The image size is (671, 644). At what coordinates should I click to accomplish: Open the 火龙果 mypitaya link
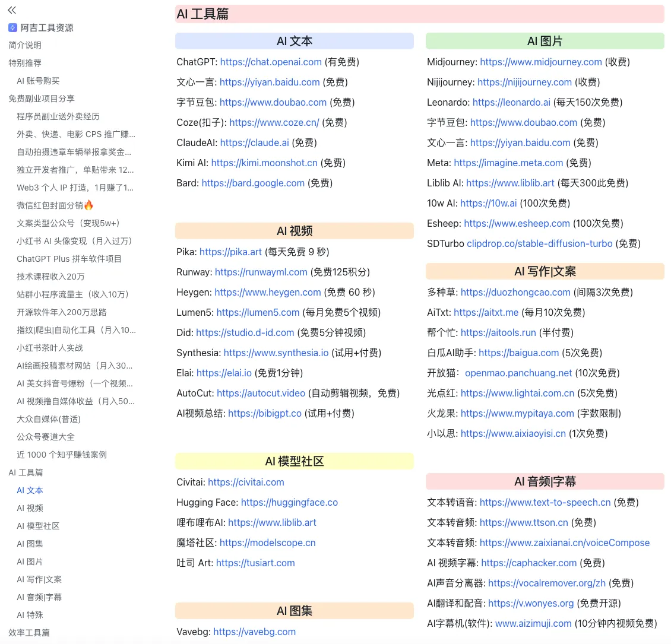tap(517, 414)
